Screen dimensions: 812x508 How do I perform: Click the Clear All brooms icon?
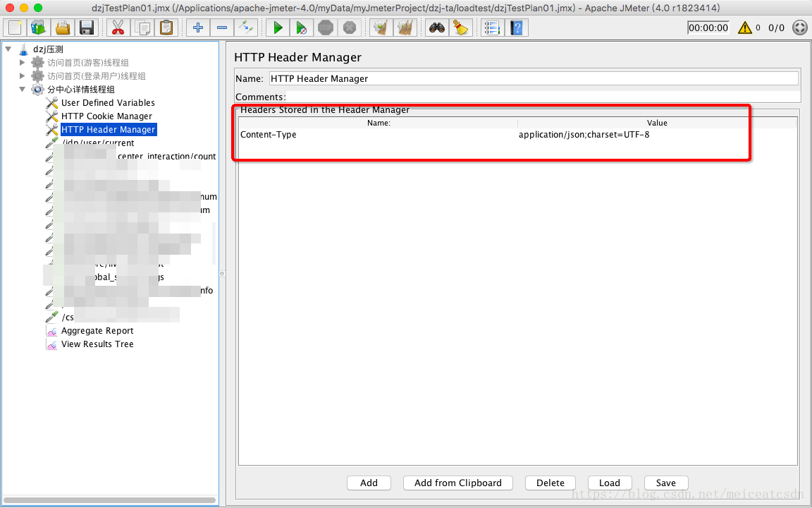(405, 28)
